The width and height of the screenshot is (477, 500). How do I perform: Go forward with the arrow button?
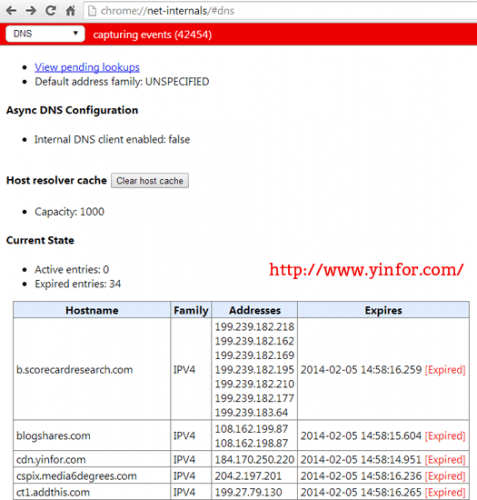(x=31, y=11)
